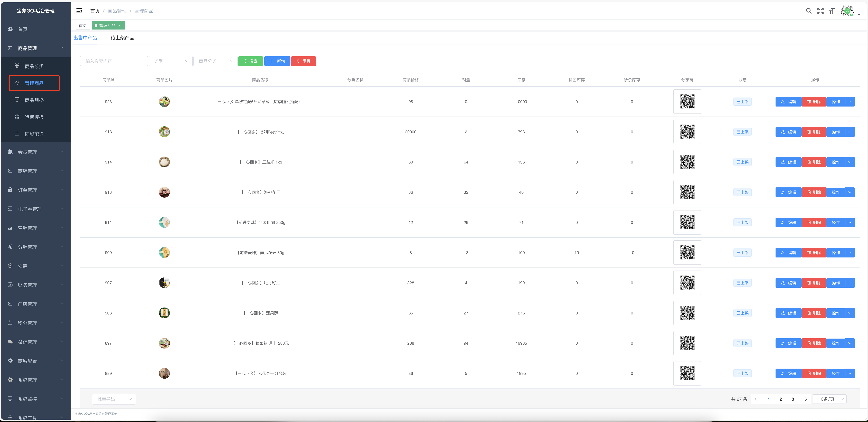
Task: Switch to 待上架产品 tab
Action: [x=122, y=38]
